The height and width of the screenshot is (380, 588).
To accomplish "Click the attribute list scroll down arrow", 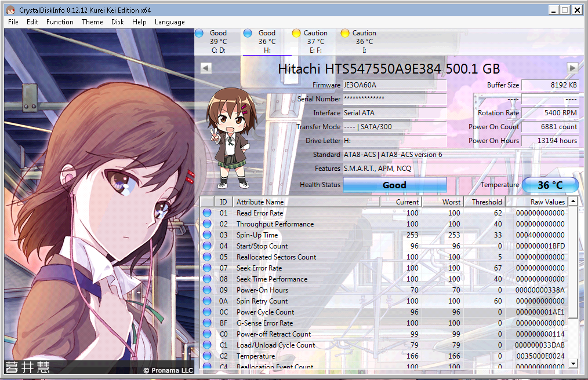I will tap(573, 364).
